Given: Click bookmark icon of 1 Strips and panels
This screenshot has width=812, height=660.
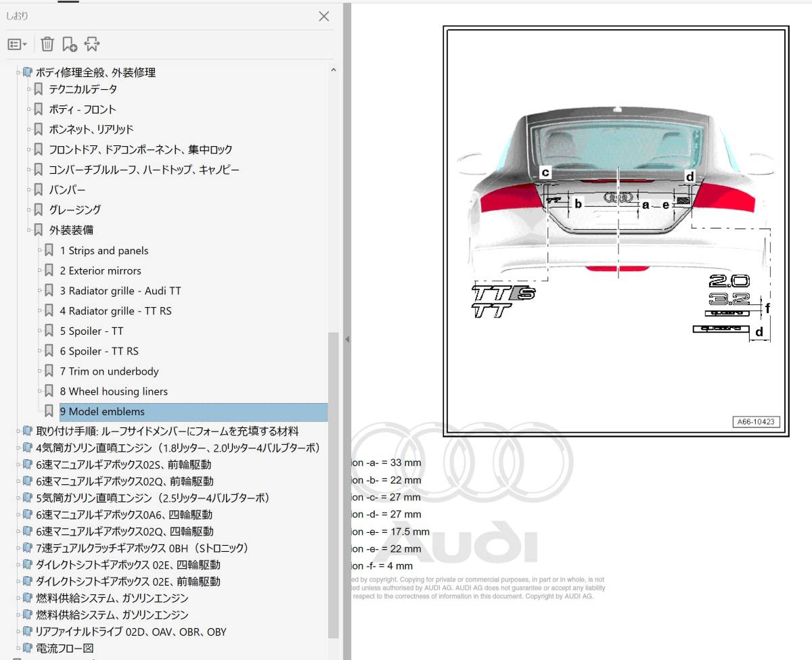Looking at the screenshot, I should coord(49,250).
